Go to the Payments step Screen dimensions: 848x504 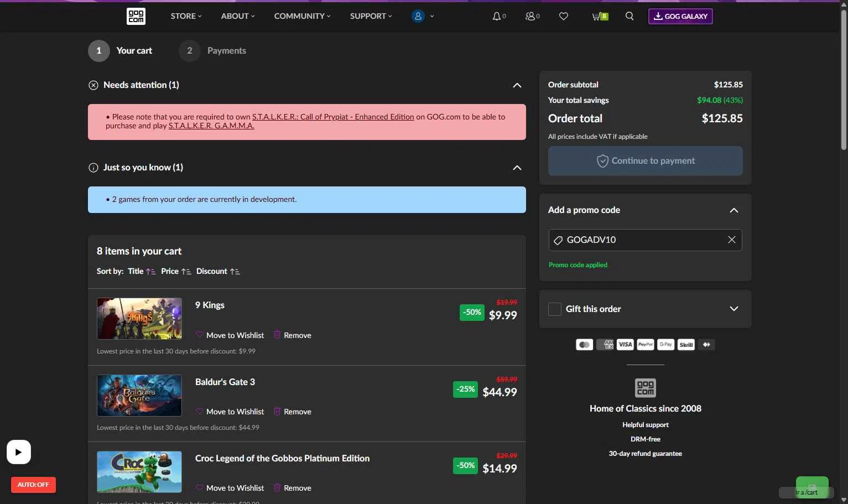pyautogui.click(x=212, y=50)
